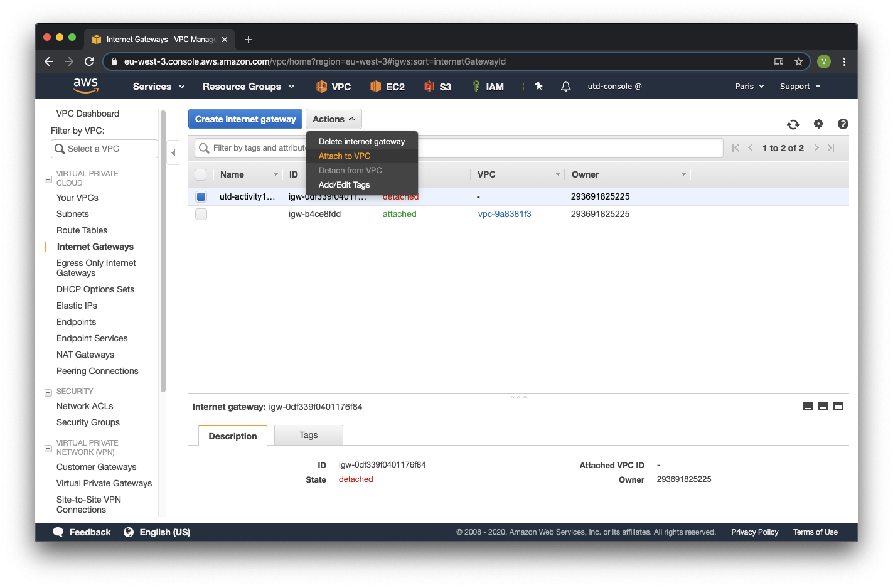This screenshot has width=893, height=588.
Task: Expand the Services dropdown
Action: pyautogui.click(x=159, y=87)
